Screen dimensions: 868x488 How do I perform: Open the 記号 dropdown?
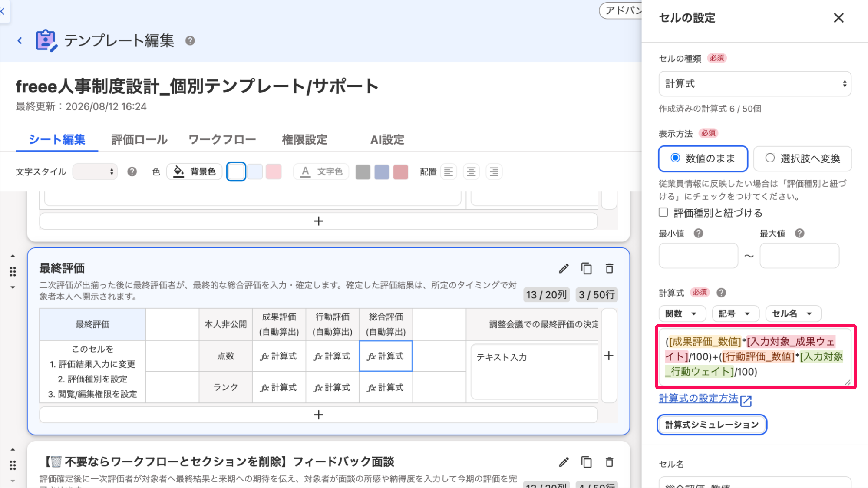(736, 314)
